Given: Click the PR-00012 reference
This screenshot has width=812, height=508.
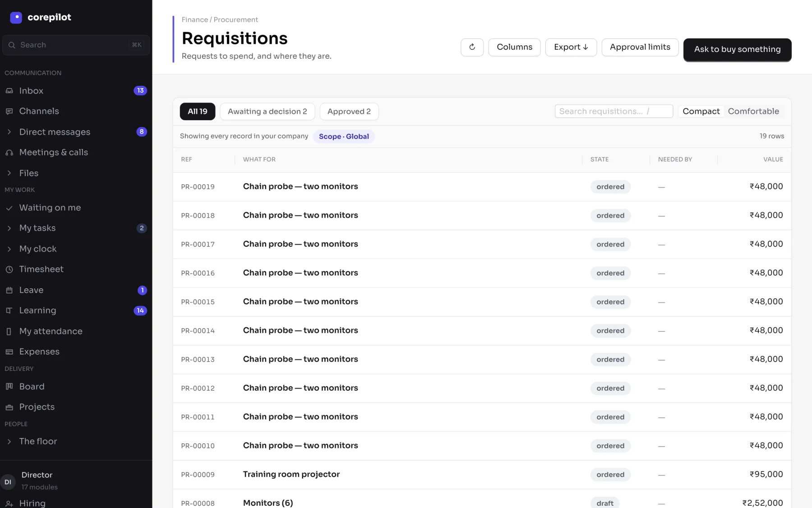Looking at the screenshot, I should pyautogui.click(x=198, y=388).
